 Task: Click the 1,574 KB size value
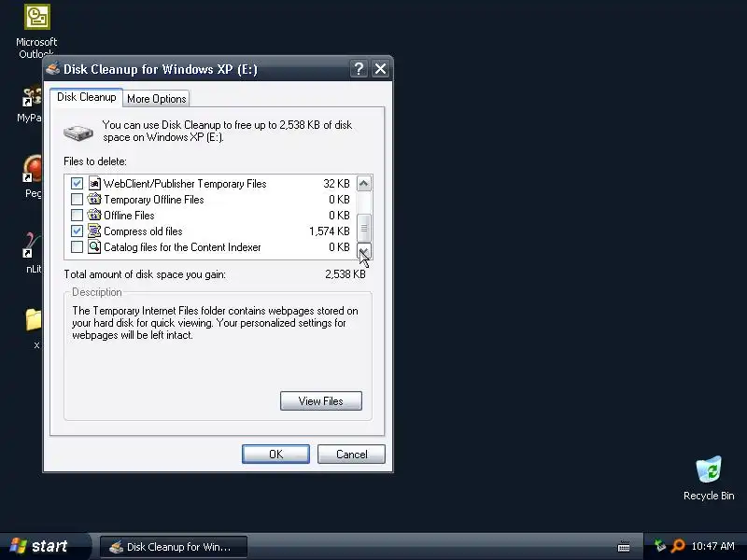click(x=330, y=231)
